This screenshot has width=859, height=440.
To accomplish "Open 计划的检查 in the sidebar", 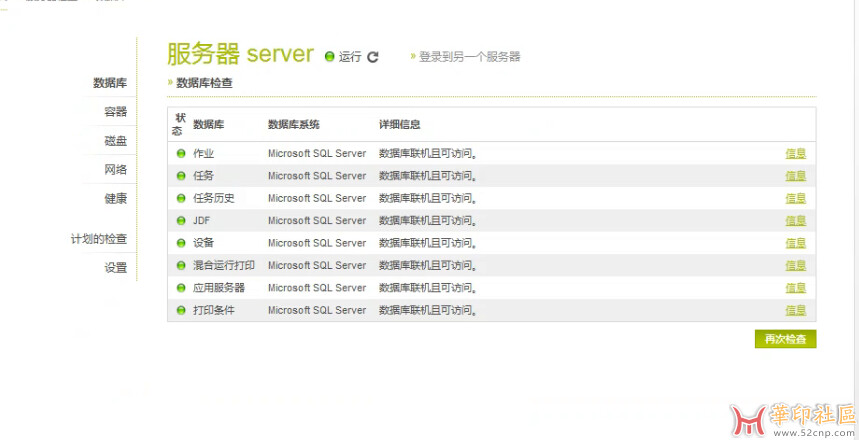I will pos(98,239).
